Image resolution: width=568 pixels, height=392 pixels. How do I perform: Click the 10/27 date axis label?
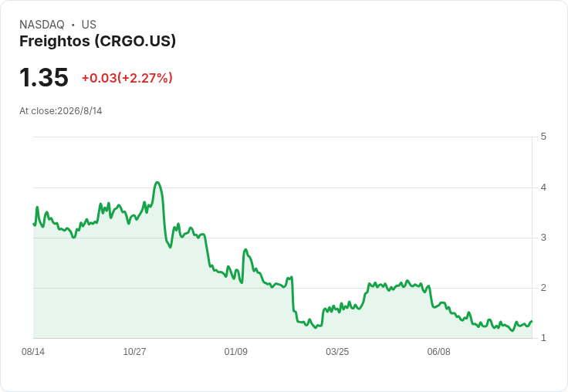tap(134, 351)
